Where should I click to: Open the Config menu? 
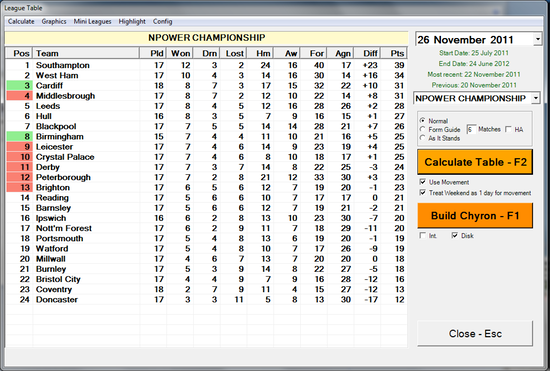coord(162,21)
